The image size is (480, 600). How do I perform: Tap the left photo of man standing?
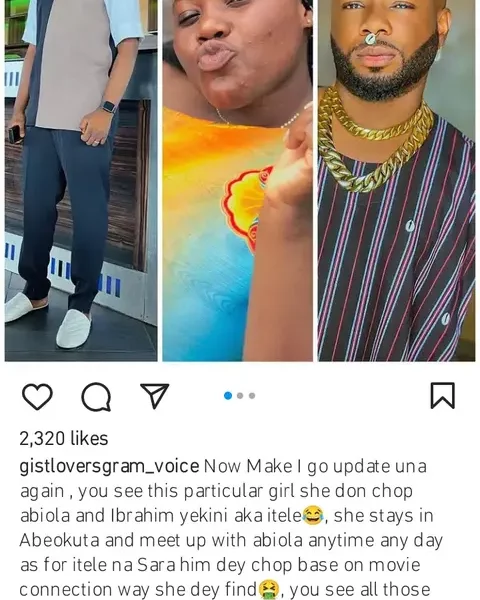coord(81,180)
